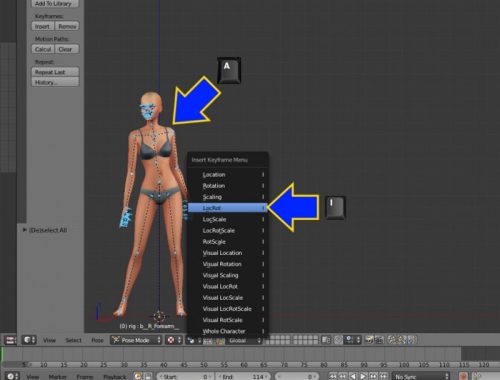Choose Visual Scaling keyframe option
Viewport: 500px width, 380px height.
click(228, 275)
